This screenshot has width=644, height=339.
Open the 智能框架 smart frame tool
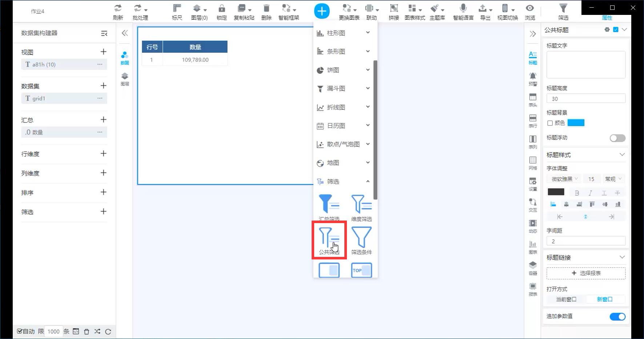[x=289, y=12]
